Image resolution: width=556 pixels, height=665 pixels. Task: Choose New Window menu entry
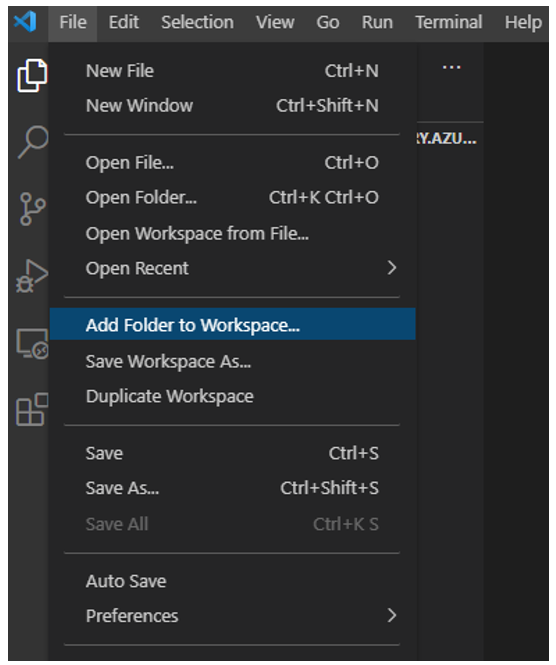click(232, 106)
